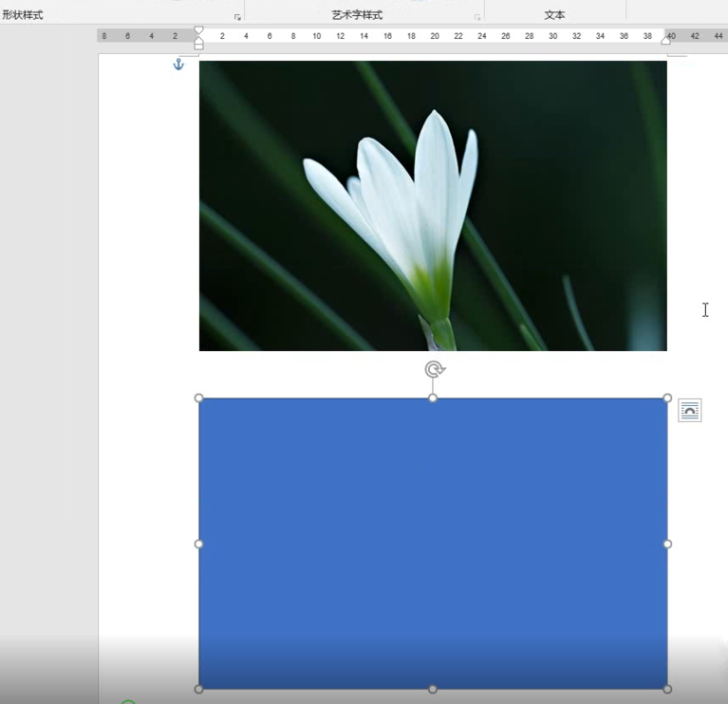This screenshot has width=728, height=704.
Task: Click the left-middle resize handle of rectangle
Action: coord(199,544)
